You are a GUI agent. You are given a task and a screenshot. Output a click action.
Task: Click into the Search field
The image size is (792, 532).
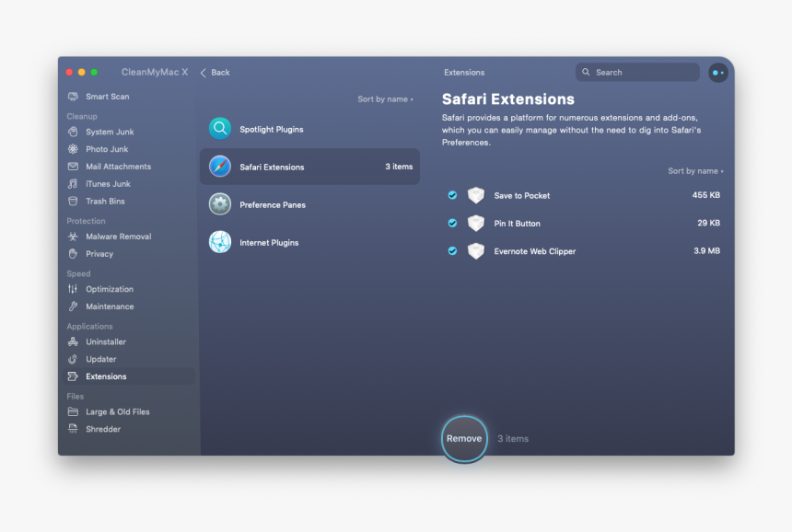[637, 72]
